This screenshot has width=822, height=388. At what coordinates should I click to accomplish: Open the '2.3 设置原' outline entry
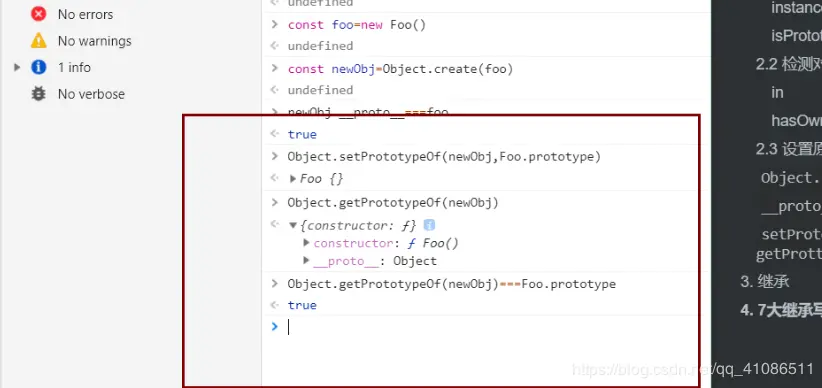pos(789,149)
